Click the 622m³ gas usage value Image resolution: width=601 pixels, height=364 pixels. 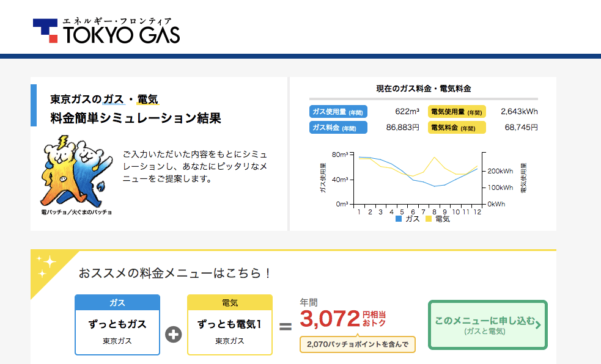[x=407, y=111]
